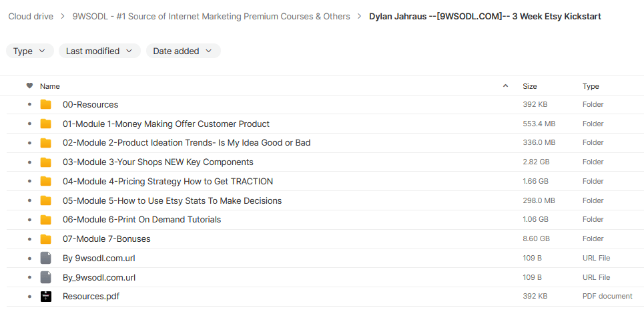This screenshot has width=644, height=326.
Task: Open the Type filter dropdown
Action: (29, 51)
